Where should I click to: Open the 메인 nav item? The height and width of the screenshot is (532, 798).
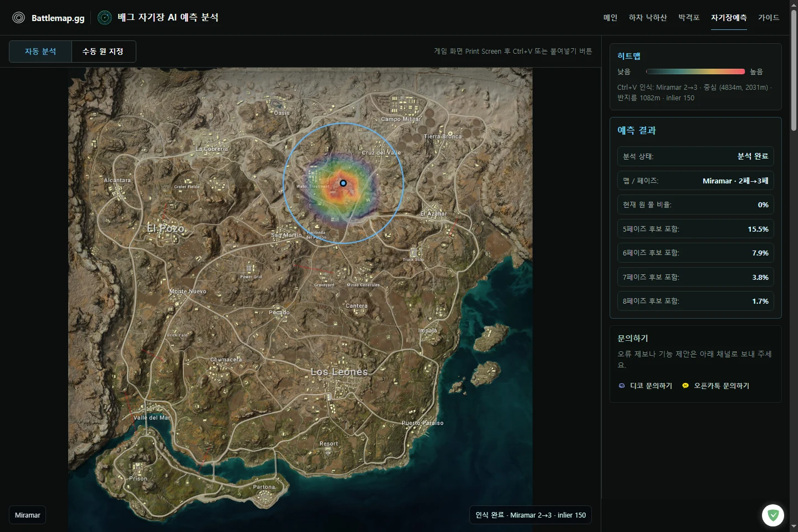point(610,18)
